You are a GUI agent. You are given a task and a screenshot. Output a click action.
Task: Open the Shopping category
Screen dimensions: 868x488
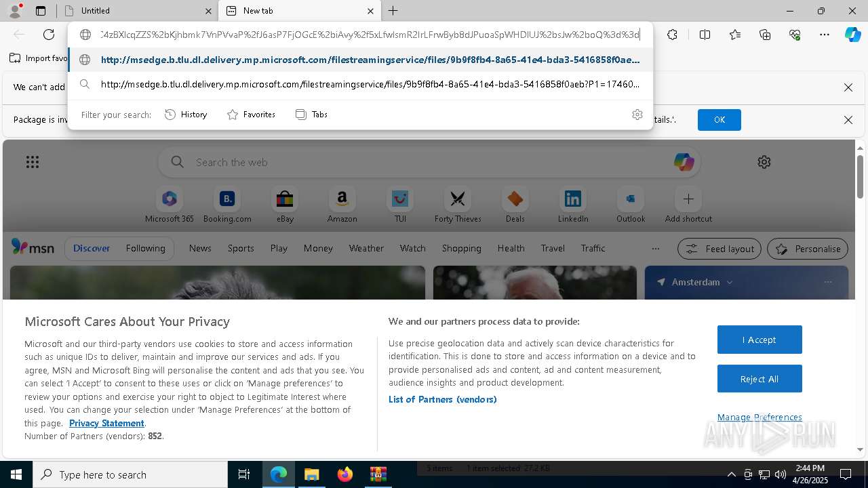[x=461, y=248]
